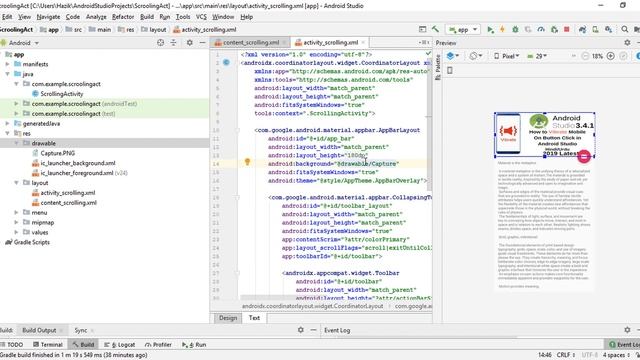Image resolution: width=640 pixels, height=360 pixels.
Task: Click the gutter class icon on line 2
Action: pos(226,62)
